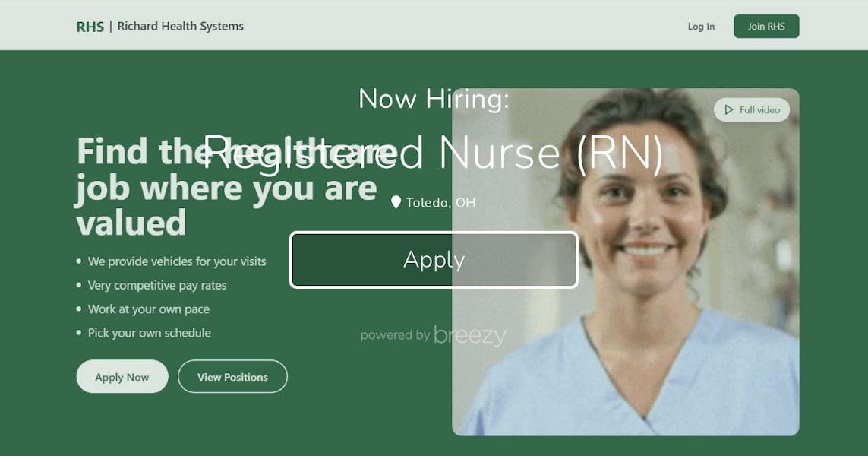Click the Toledo, OH location text
The width and height of the screenshot is (868, 456).
click(440, 203)
